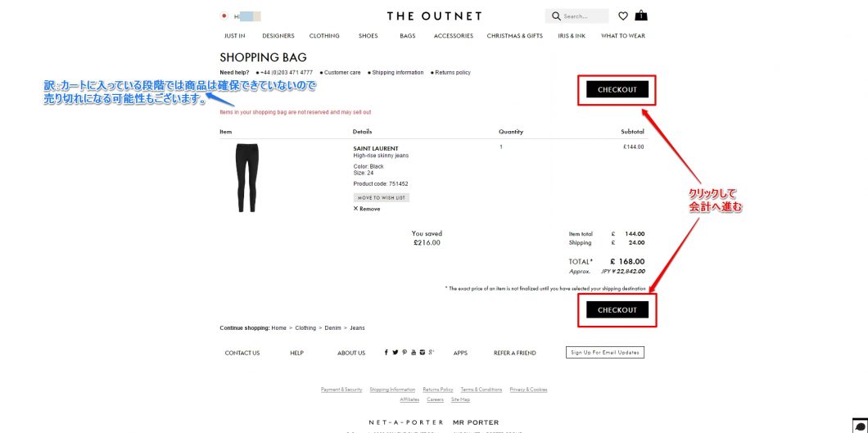The width and height of the screenshot is (868, 433).
Task: Click the bottom Checkout button
Action: 617,309
